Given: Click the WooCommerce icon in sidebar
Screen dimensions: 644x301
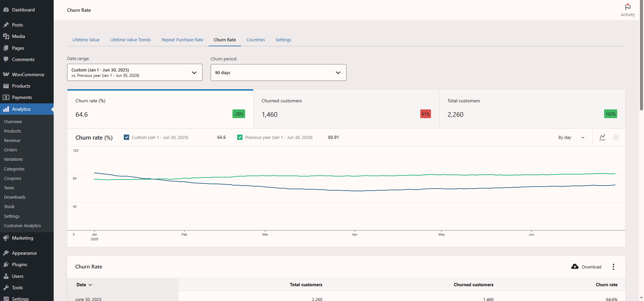Looking at the screenshot, I should click(x=6, y=74).
